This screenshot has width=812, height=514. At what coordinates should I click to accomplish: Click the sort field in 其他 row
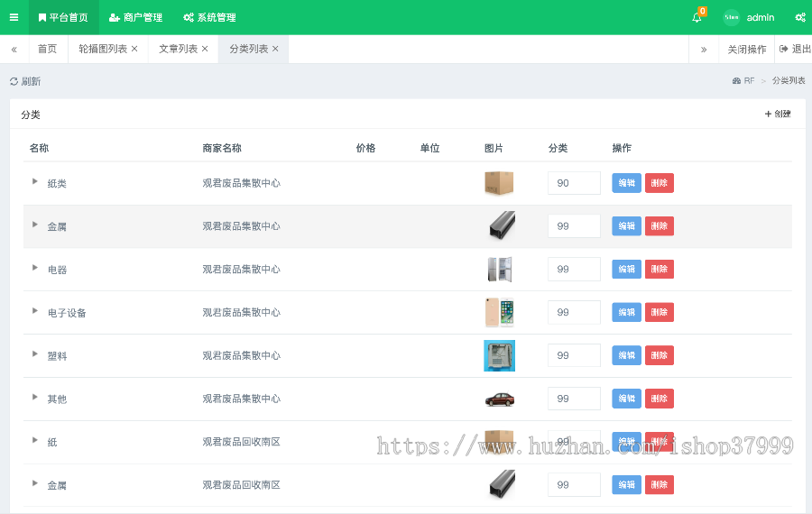point(574,399)
